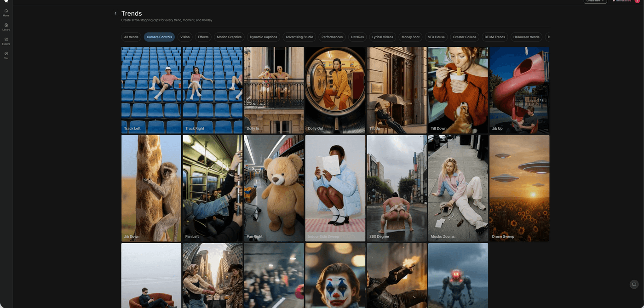
Task: Click the Trends page heading
Action: 132,13
